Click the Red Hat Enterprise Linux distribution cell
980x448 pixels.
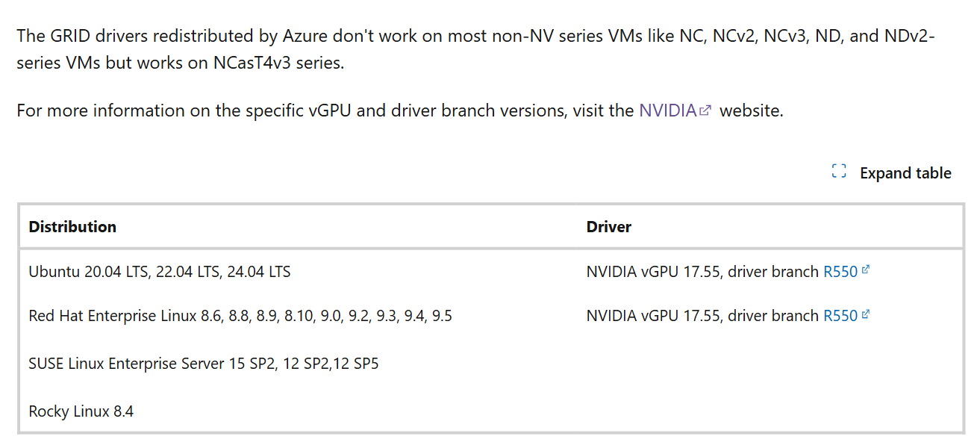pyautogui.click(x=240, y=316)
